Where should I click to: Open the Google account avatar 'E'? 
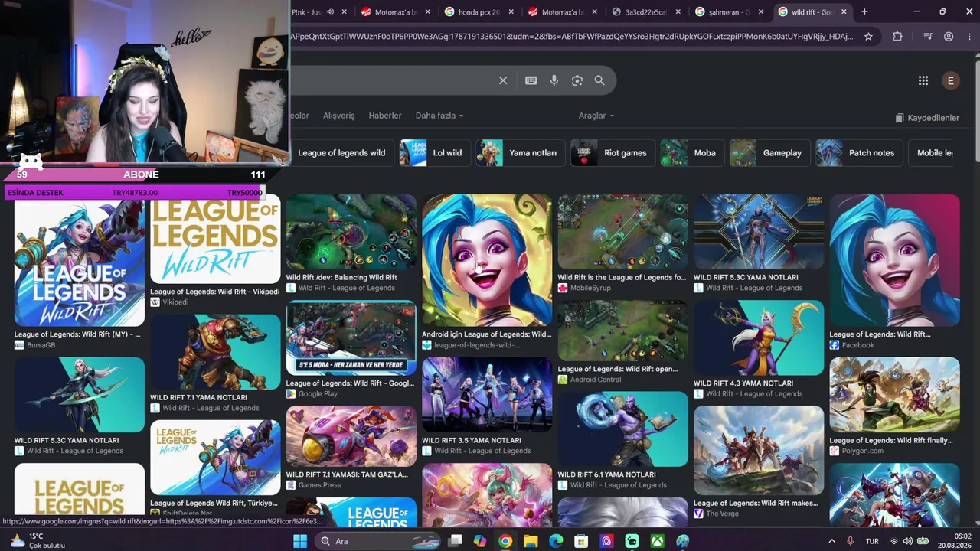pyautogui.click(x=951, y=80)
